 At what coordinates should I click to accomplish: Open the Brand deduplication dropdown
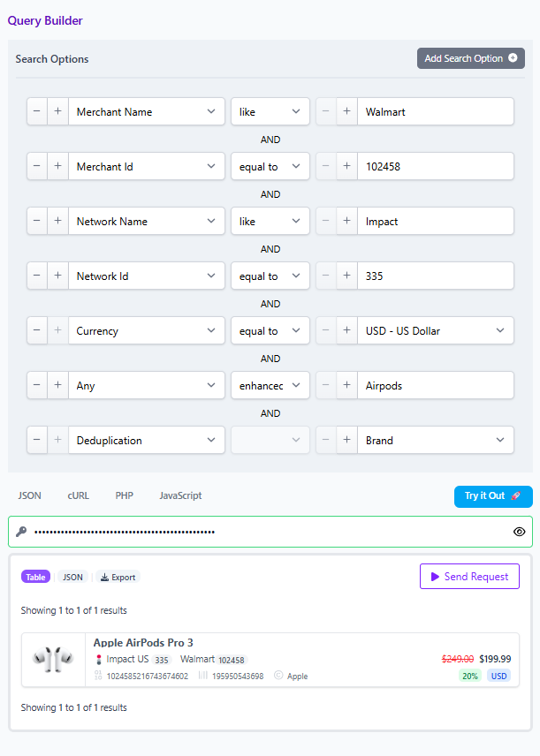pyautogui.click(x=436, y=440)
